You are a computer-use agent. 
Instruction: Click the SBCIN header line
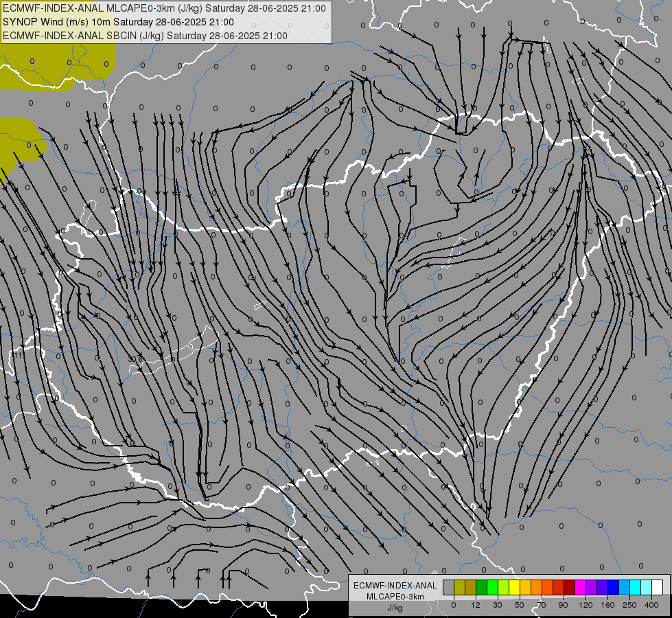[x=145, y=36]
